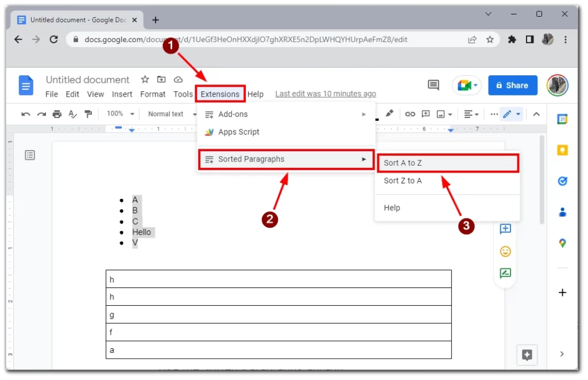The height and width of the screenshot is (380, 588).
Task: Open Google Maps from the side panel
Action: click(x=562, y=243)
